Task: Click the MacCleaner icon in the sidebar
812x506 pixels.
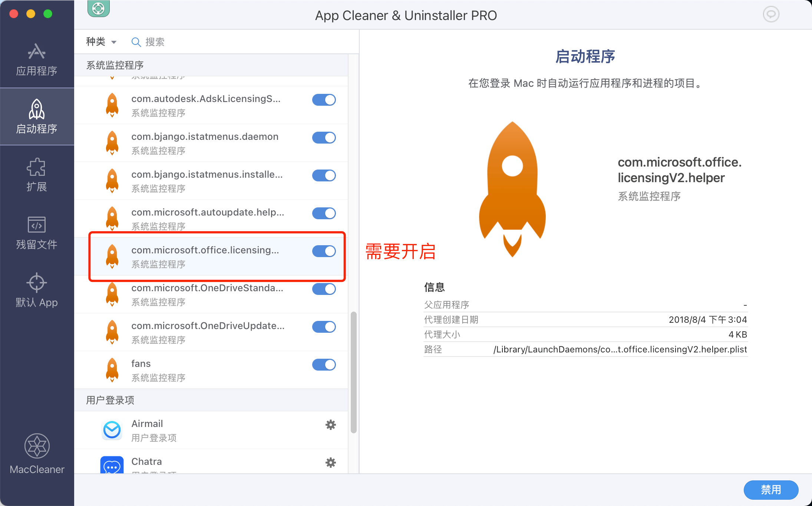Action: coord(37,446)
